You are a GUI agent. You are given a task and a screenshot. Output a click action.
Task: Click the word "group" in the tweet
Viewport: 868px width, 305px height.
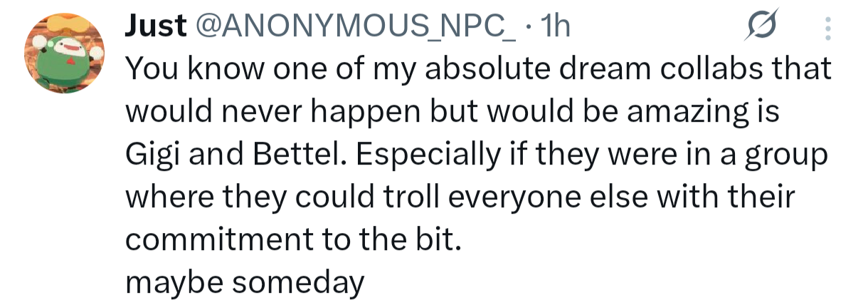tap(790, 155)
